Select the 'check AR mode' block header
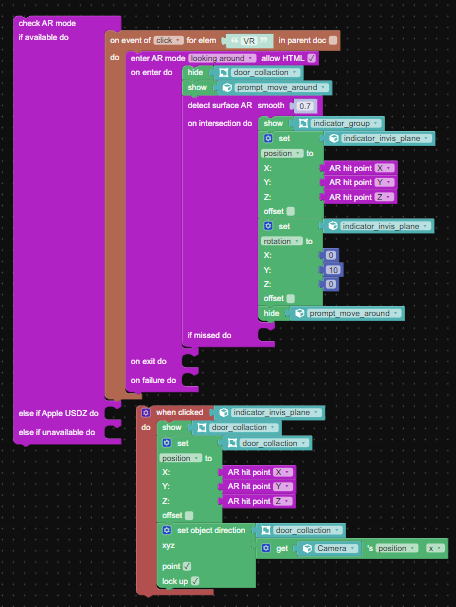Image resolution: width=456 pixels, height=607 pixels. [47, 23]
